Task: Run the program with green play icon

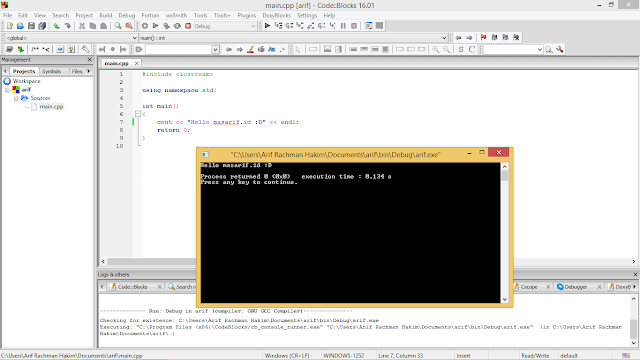Action: coord(156,26)
